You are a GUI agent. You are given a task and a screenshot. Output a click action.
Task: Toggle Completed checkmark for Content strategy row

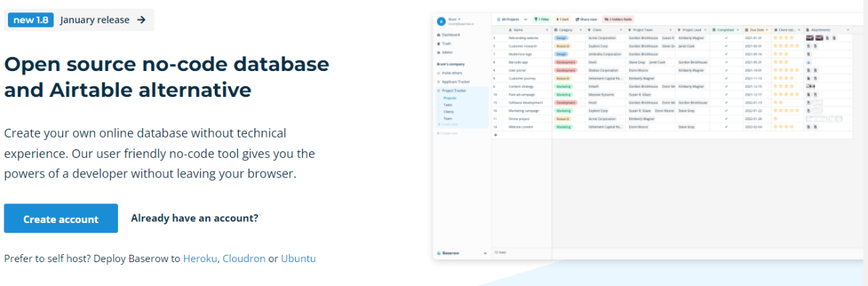(726, 86)
